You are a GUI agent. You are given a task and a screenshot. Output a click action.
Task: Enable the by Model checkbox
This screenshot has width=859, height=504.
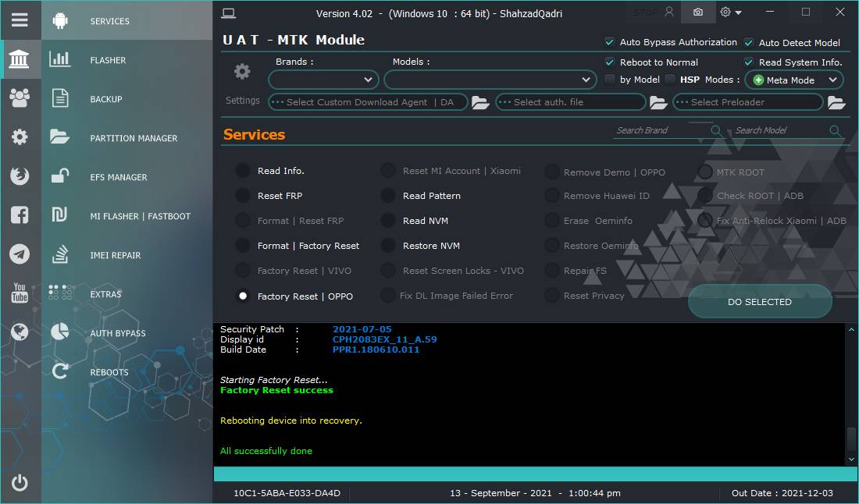click(610, 80)
